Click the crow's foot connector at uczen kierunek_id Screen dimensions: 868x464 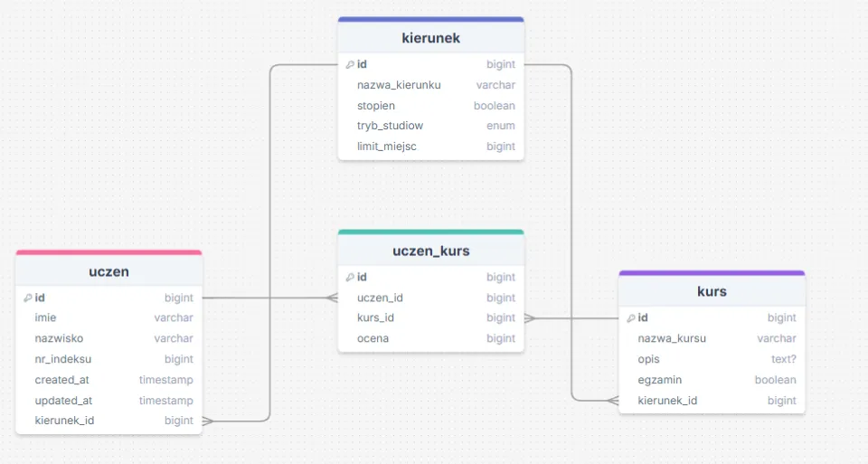point(209,421)
